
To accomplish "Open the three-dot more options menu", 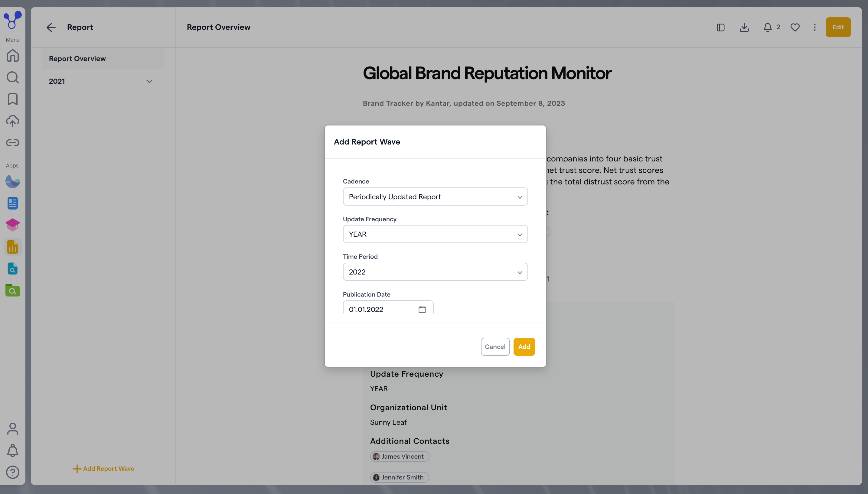I will [x=814, y=27].
